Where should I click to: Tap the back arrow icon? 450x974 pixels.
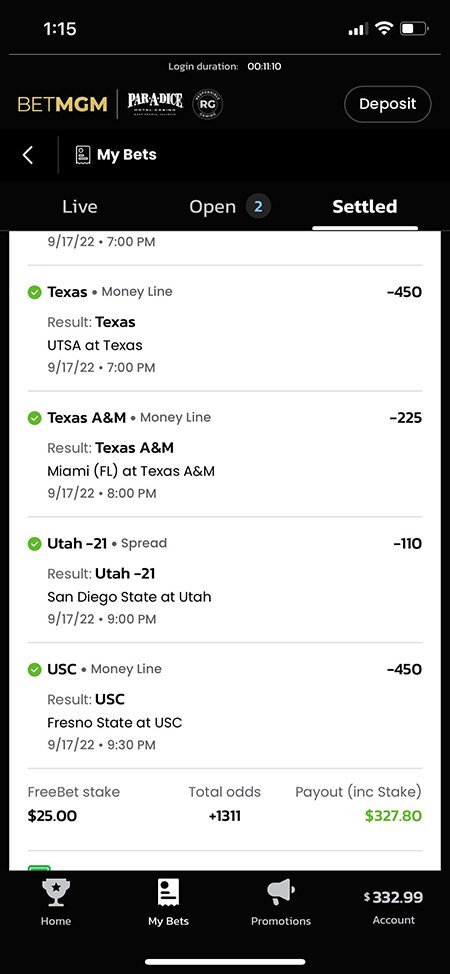tap(27, 155)
